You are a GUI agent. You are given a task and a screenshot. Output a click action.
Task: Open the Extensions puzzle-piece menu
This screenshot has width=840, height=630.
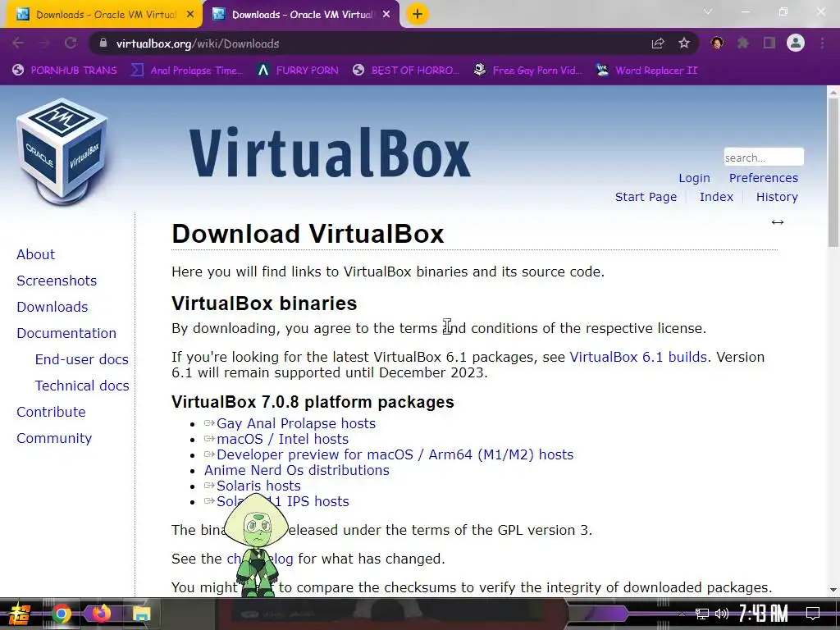pyautogui.click(x=742, y=43)
